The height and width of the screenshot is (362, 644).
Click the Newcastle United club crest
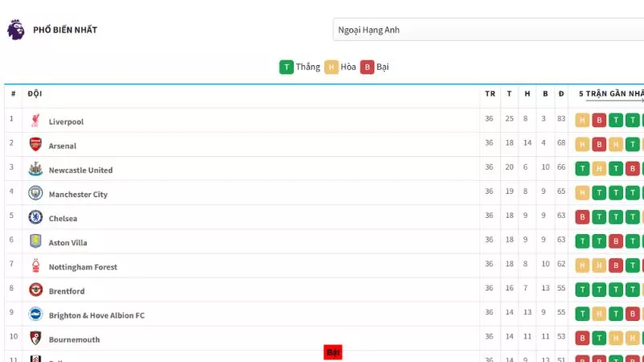click(35, 169)
